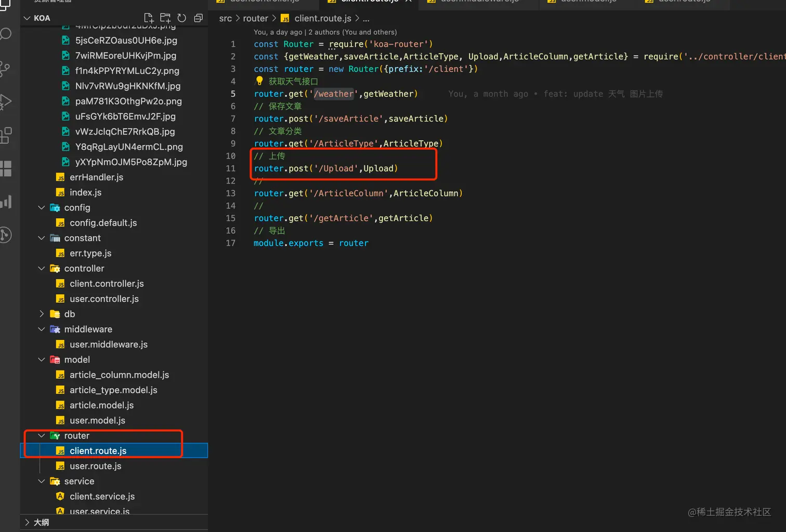
Task: Open article_column.model.js file
Action: tap(120, 375)
